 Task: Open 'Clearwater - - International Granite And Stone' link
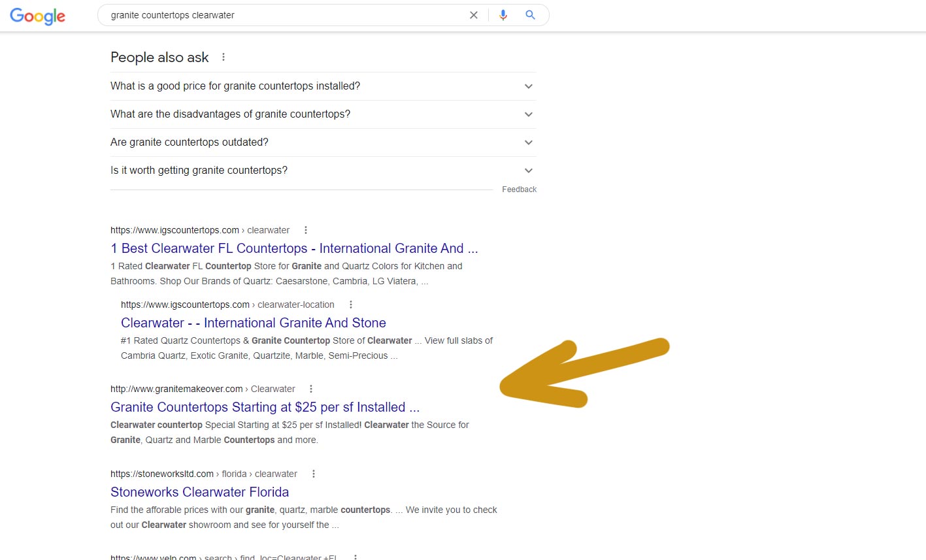[x=254, y=323]
